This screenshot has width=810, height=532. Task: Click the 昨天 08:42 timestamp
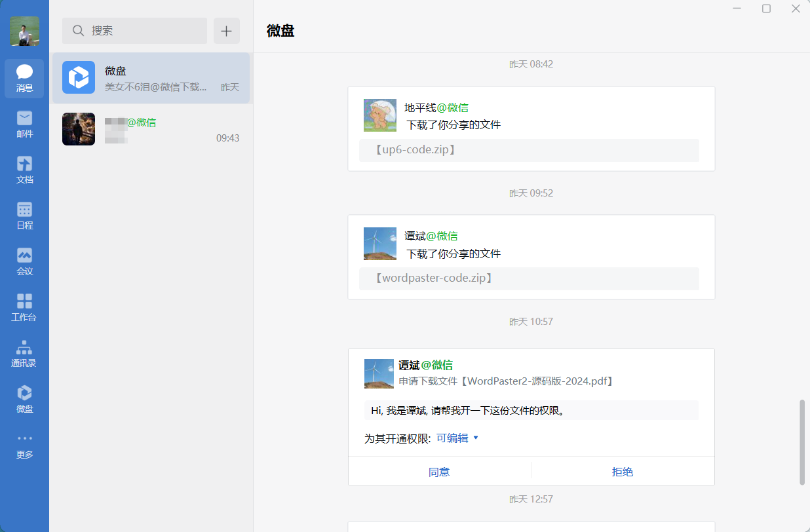(x=531, y=64)
